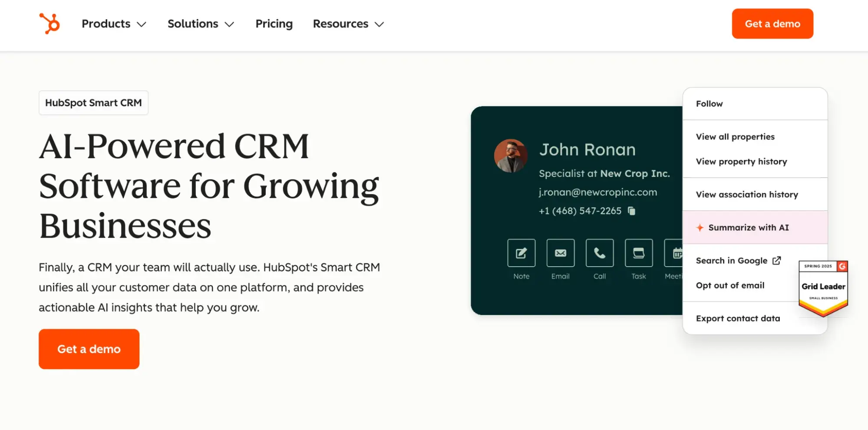
Task: Click John Ronan's profile photo
Action: click(x=511, y=156)
